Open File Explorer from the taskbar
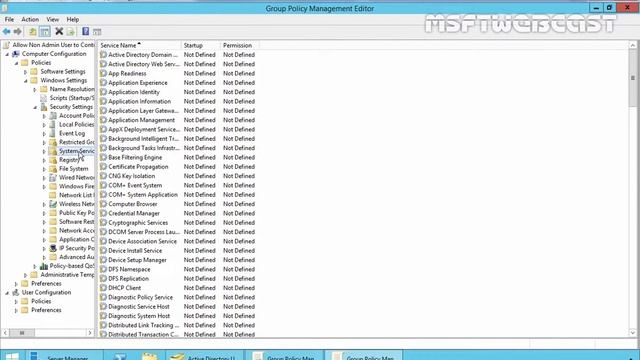This screenshot has height=360, width=640. pos(149,356)
